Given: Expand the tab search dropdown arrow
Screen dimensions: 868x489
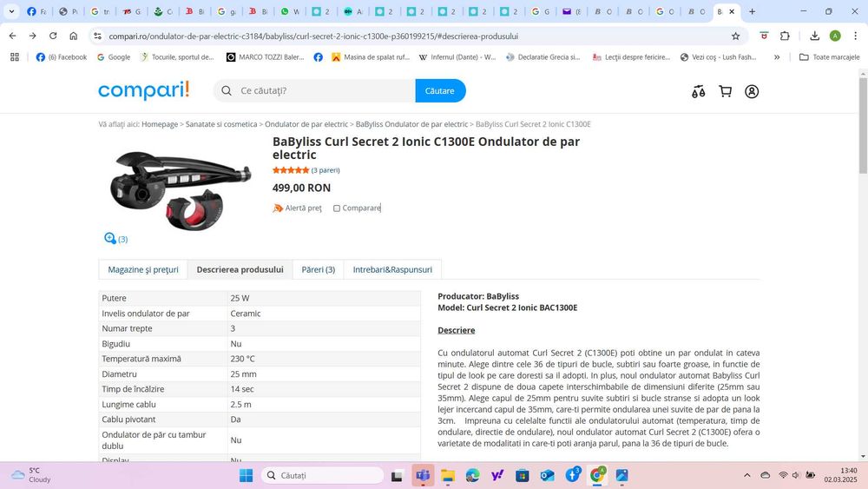Looking at the screenshot, I should coord(11,11).
